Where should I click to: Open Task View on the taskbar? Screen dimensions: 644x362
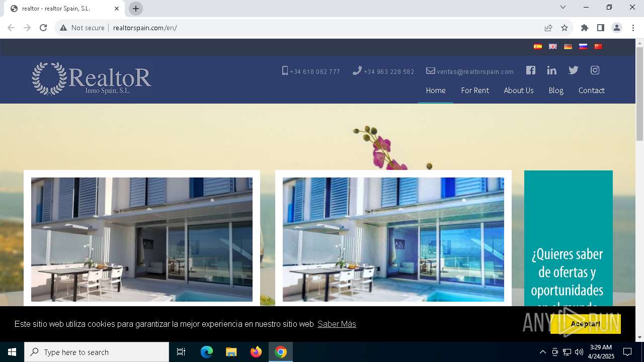tap(181, 352)
